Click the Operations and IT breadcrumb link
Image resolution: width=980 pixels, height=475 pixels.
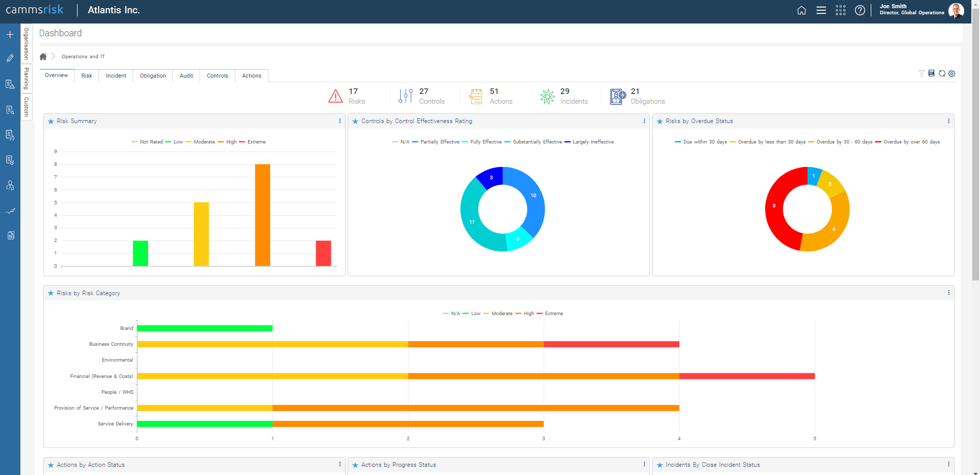coord(83,57)
